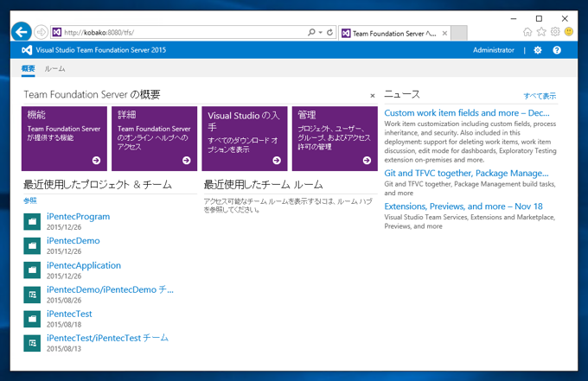The width and height of the screenshot is (588, 381).
Task: Open the Administrator user menu
Action: tap(493, 50)
